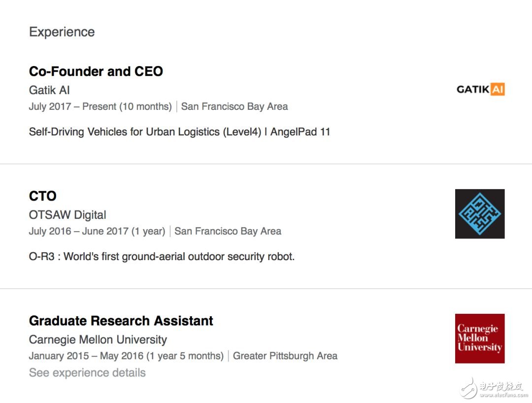Click the Experience section heading
Viewport: 532px width, 403px height.
62,32
